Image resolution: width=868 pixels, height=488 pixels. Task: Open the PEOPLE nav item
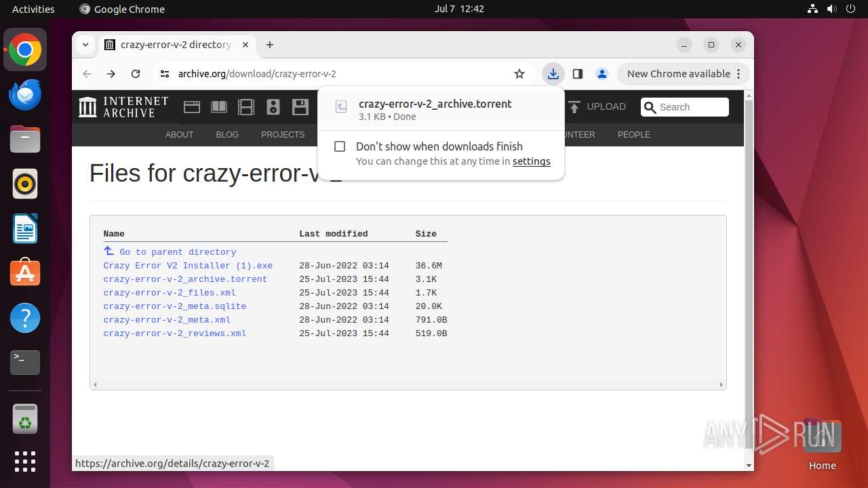click(x=634, y=135)
